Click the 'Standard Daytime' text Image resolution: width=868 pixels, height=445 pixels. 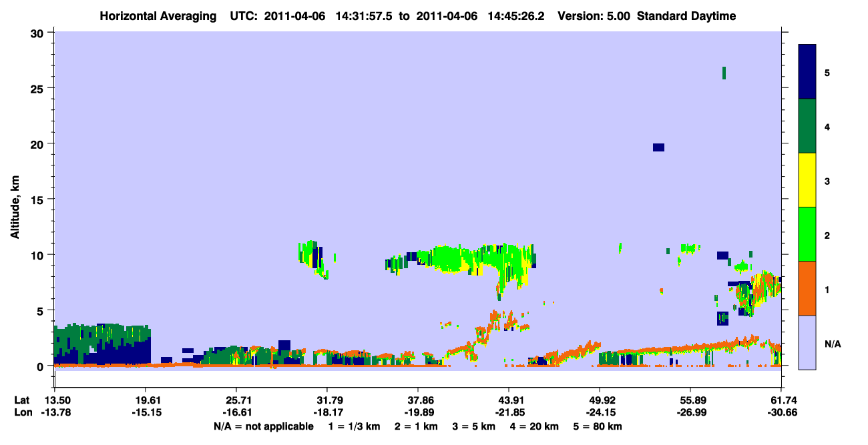point(686,16)
